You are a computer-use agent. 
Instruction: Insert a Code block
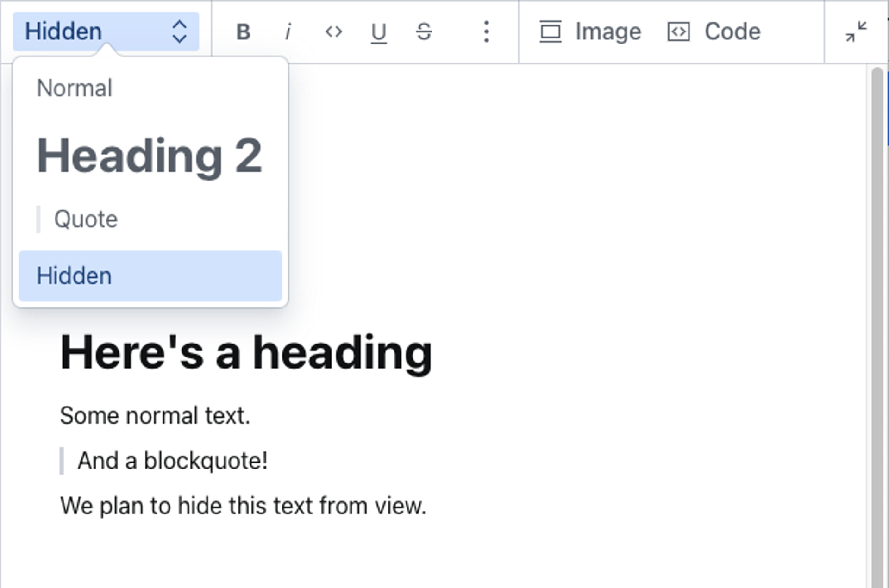pyautogui.click(x=732, y=32)
